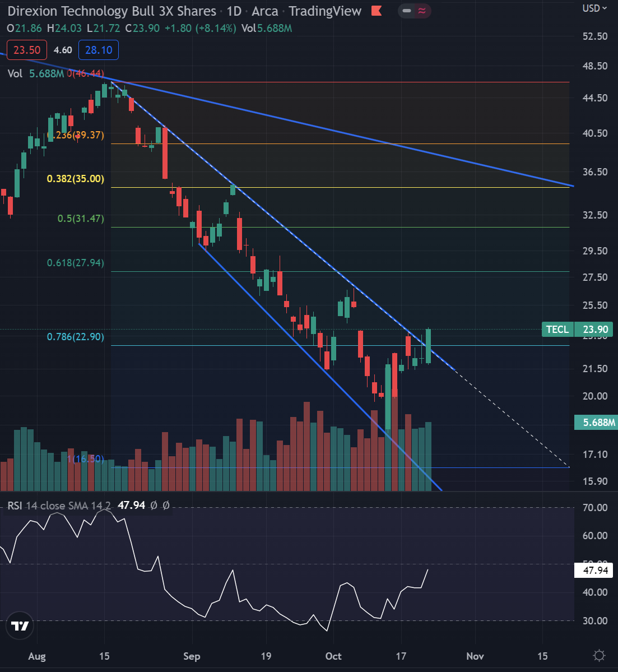The width and height of the screenshot is (618, 672).
Task: Click the TradingView logo badge
Action: [x=20, y=625]
